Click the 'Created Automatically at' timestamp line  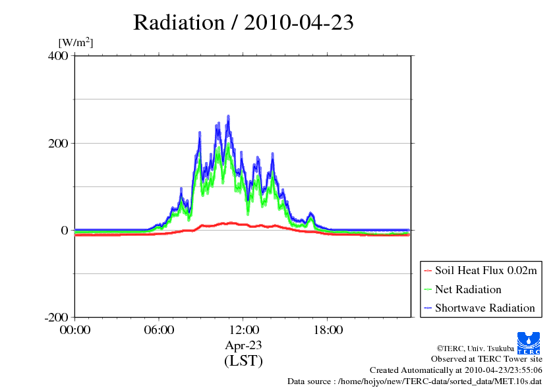[x=456, y=370]
